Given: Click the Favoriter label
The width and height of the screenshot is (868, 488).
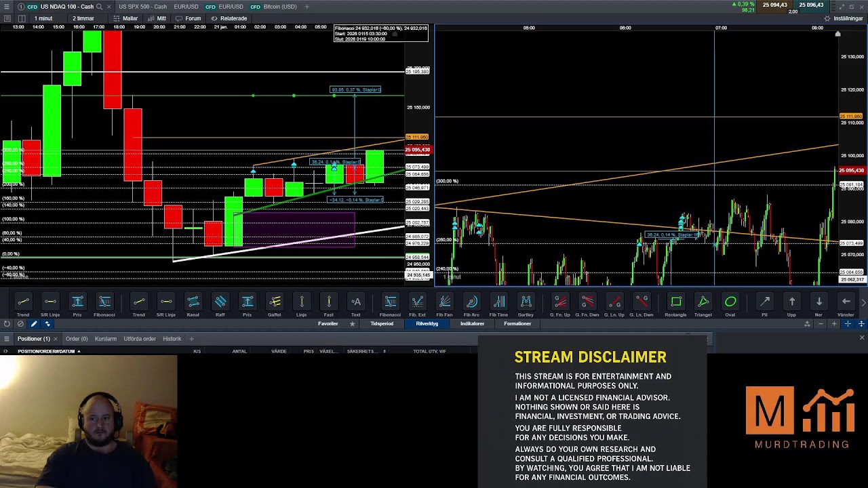Looking at the screenshot, I should click(328, 324).
